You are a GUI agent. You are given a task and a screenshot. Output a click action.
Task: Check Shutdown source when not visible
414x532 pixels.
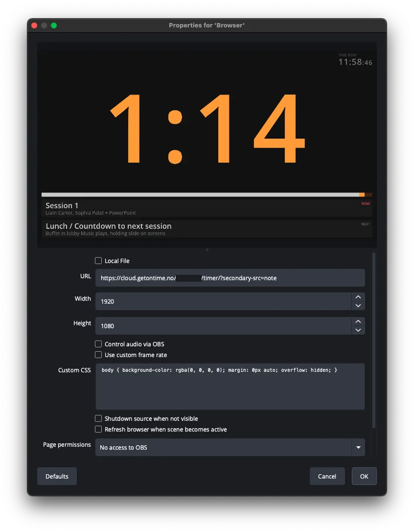click(98, 419)
